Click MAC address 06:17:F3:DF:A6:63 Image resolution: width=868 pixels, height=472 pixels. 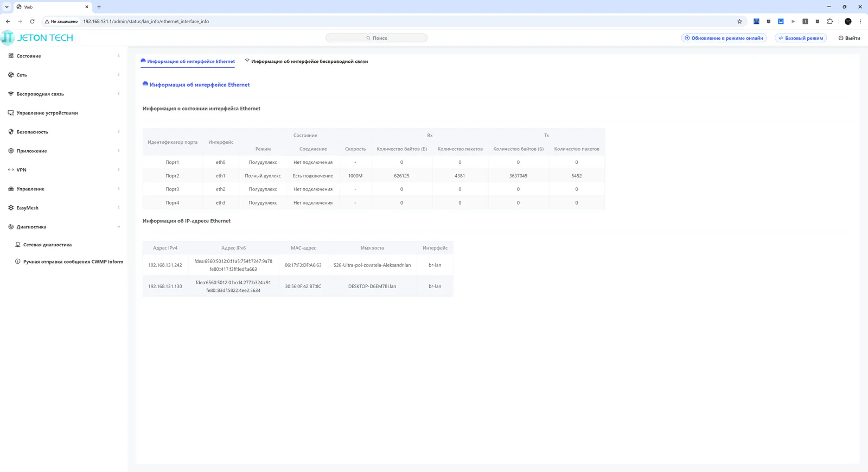[x=303, y=265]
